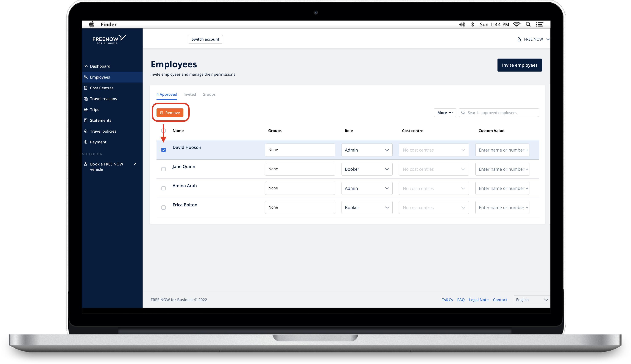Click the Cost Centres icon in sidebar
This screenshot has width=631, height=364.
[x=86, y=88]
